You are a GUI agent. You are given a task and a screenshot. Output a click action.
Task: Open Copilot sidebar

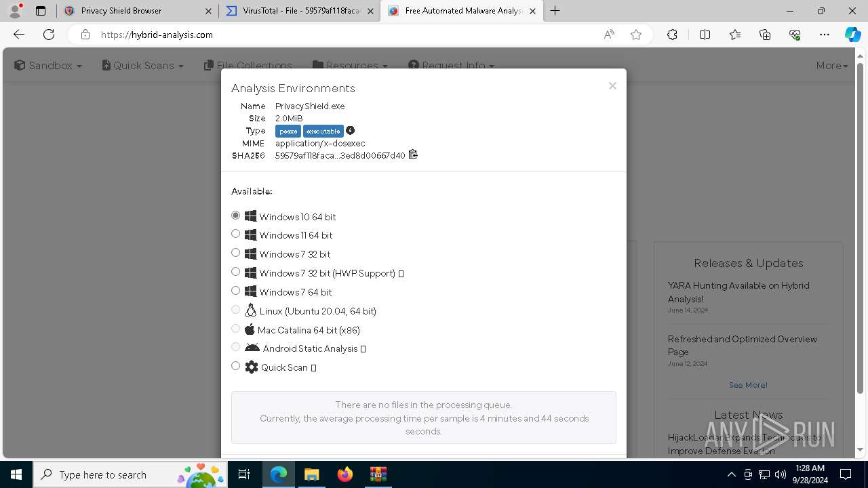[x=853, y=35]
